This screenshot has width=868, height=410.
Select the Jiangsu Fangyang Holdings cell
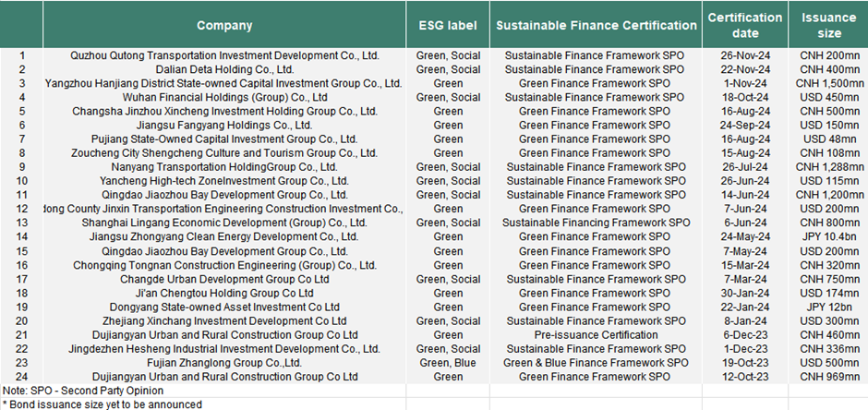224,125
